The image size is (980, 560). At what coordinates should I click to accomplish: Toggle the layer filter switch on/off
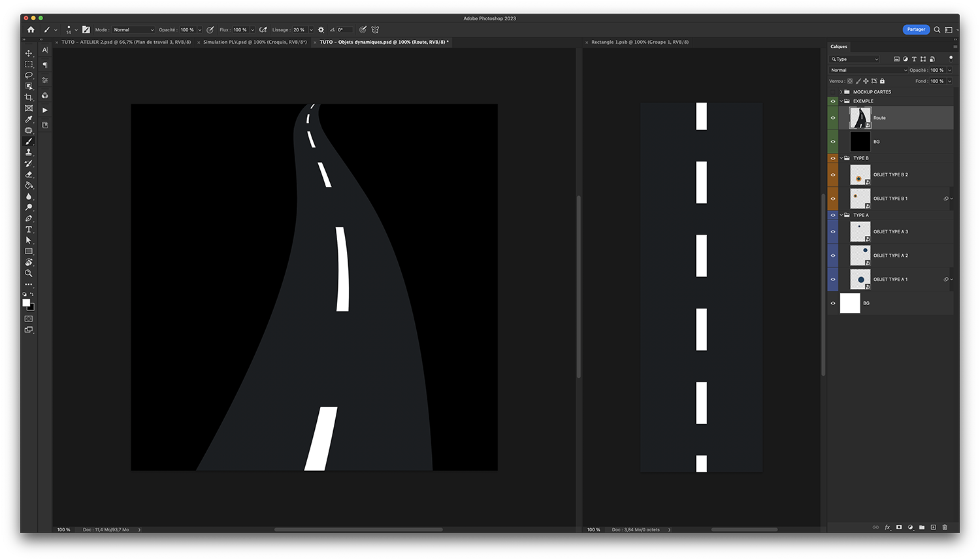point(951,58)
